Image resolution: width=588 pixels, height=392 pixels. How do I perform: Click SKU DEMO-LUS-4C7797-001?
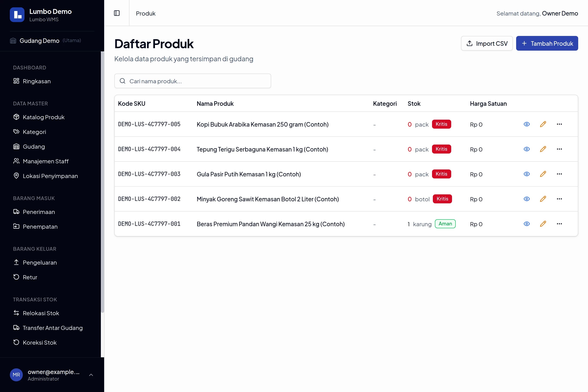tap(149, 224)
